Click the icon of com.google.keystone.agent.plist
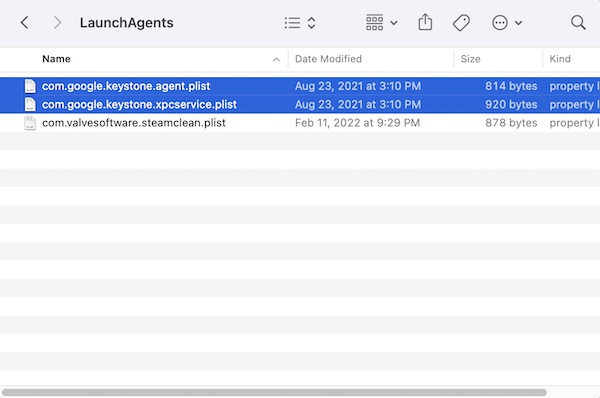Viewport: 600px width, 398px height. click(x=30, y=86)
